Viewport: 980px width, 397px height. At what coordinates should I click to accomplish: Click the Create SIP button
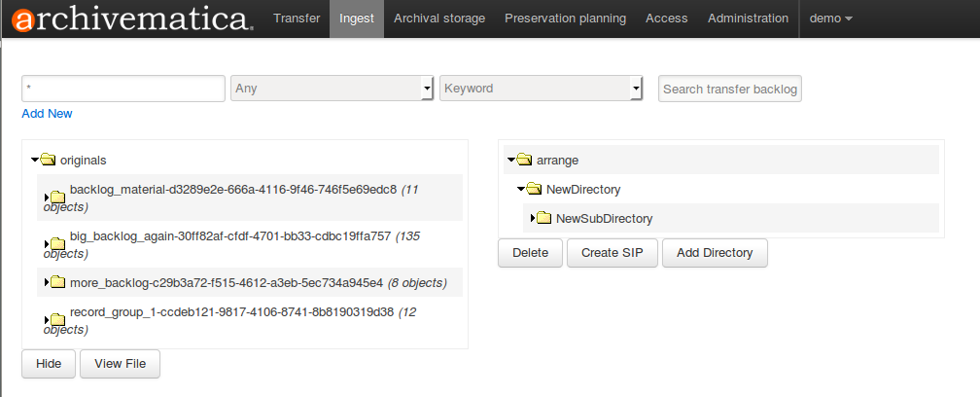612,253
